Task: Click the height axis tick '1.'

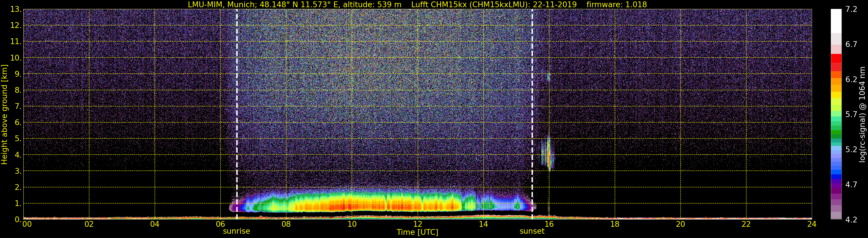Action: coord(18,203)
